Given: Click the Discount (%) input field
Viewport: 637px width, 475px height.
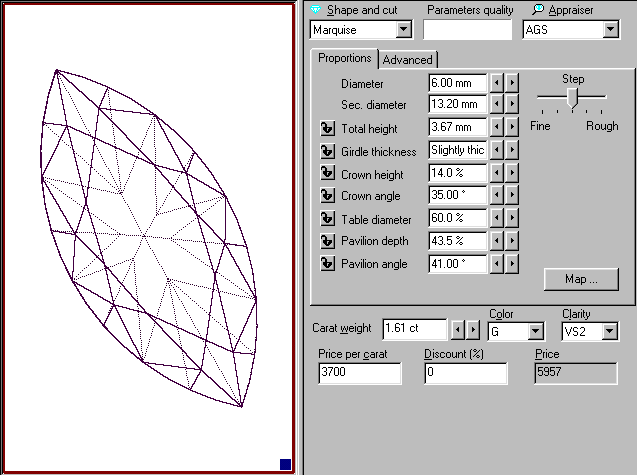Looking at the screenshot, I should [464, 373].
